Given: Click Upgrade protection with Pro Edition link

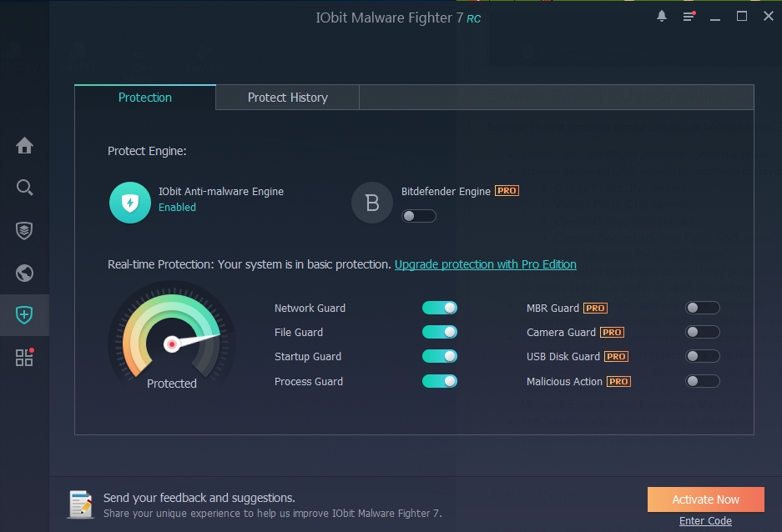Looking at the screenshot, I should click(x=485, y=264).
